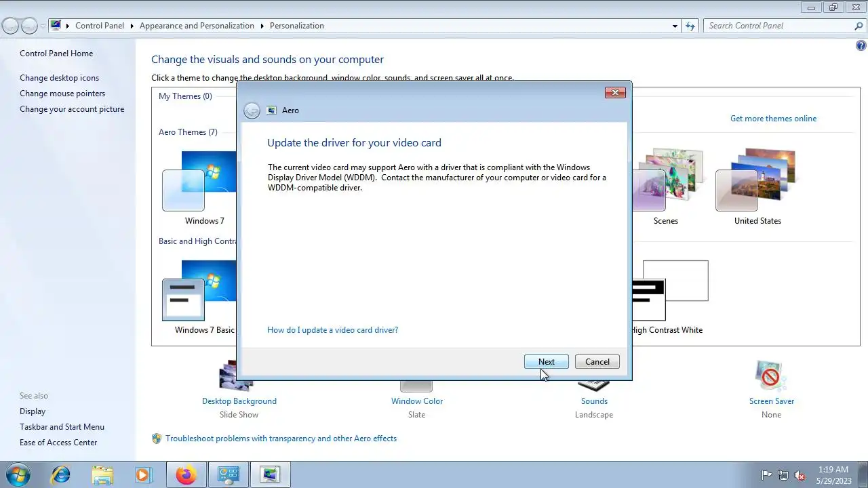Open Ease of Access Center link

click(x=58, y=443)
